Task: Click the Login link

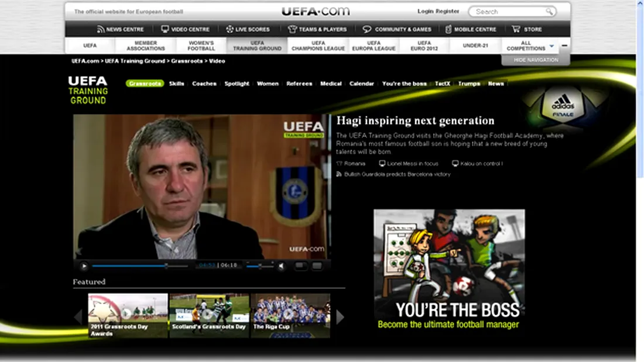Action: point(426,11)
